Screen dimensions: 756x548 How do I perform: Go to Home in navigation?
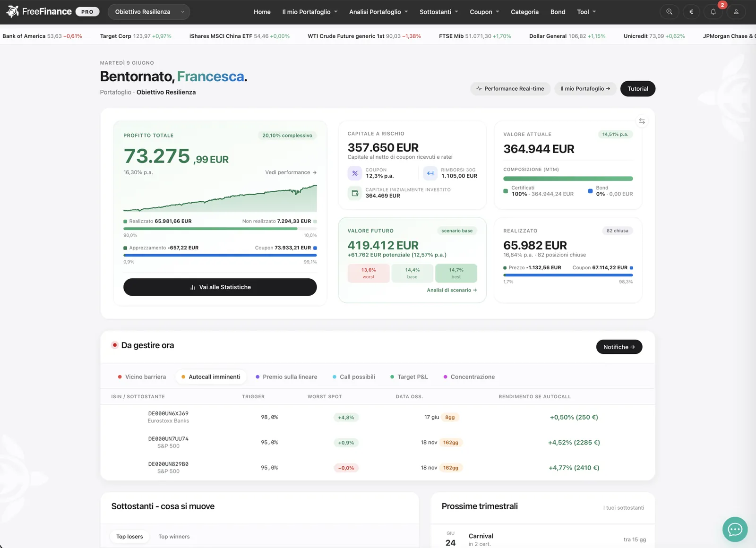click(262, 12)
